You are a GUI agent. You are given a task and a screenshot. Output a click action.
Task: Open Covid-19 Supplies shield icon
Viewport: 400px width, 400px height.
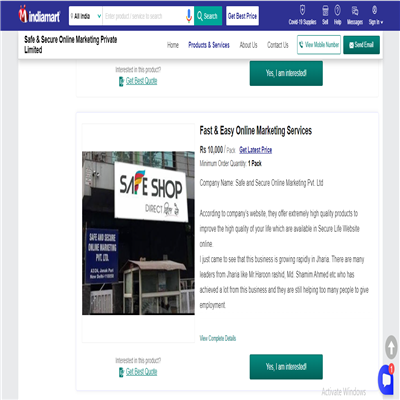pyautogui.click(x=302, y=10)
